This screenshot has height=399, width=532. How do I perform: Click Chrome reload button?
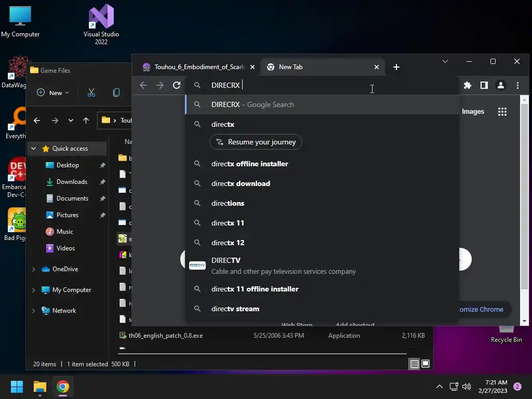pos(177,85)
